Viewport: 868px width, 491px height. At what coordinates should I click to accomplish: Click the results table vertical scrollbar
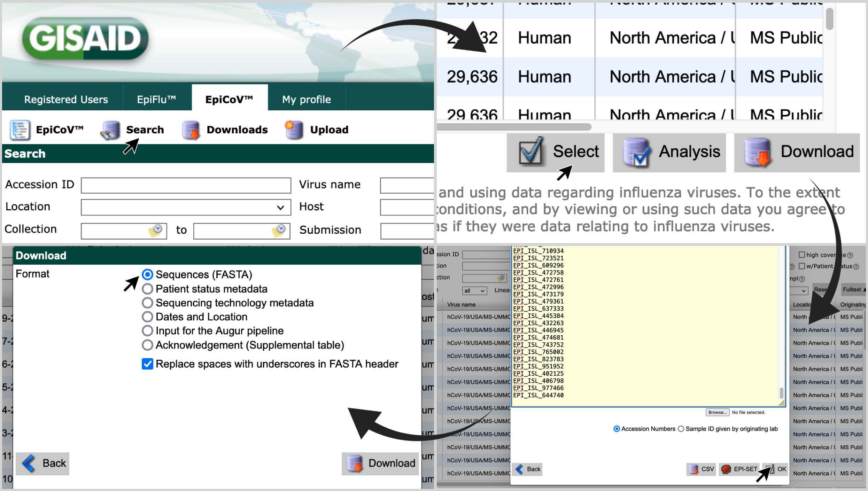pos(830,19)
